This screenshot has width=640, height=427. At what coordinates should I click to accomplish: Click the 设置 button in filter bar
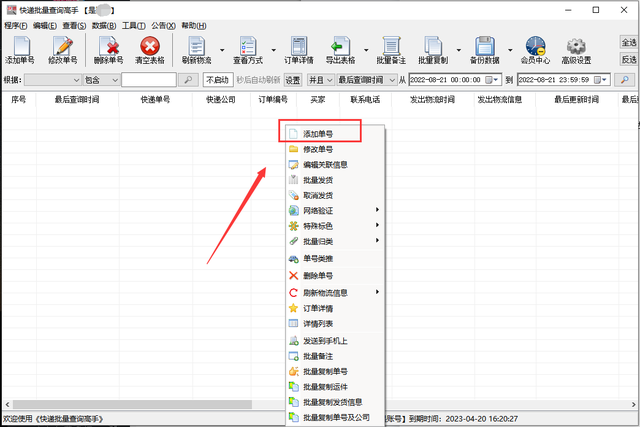coord(292,80)
